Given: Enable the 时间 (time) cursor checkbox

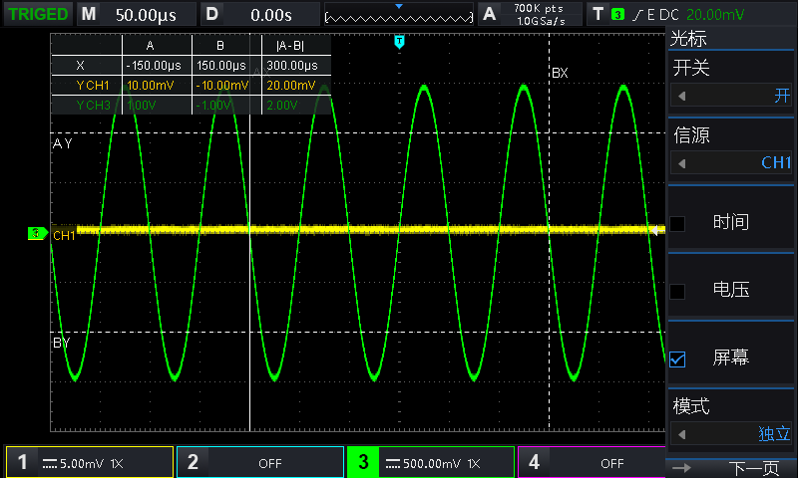Looking at the screenshot, I should click(x=678, y=223).
